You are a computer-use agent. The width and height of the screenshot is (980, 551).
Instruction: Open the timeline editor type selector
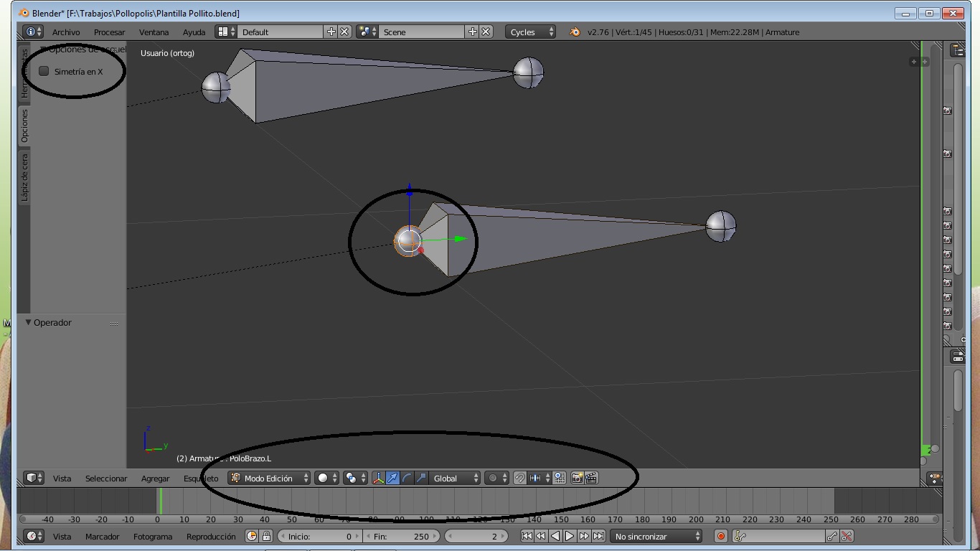(34, 536)
